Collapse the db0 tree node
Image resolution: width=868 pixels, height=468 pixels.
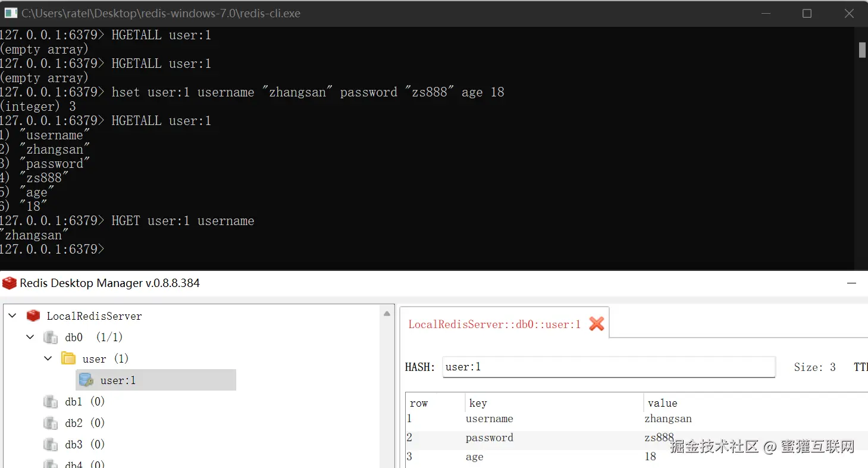[x=30, y=337]
